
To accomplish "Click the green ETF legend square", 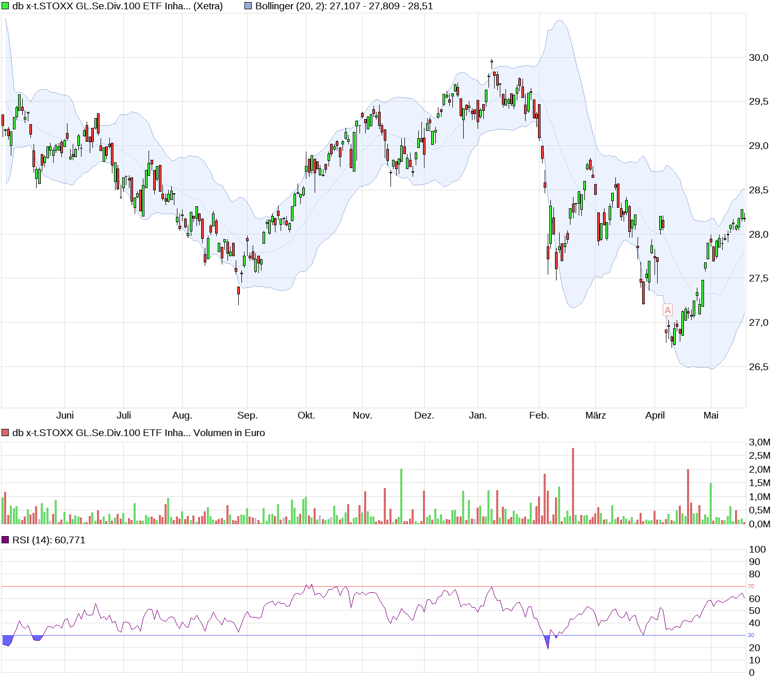I will click(x=5, y=6).
